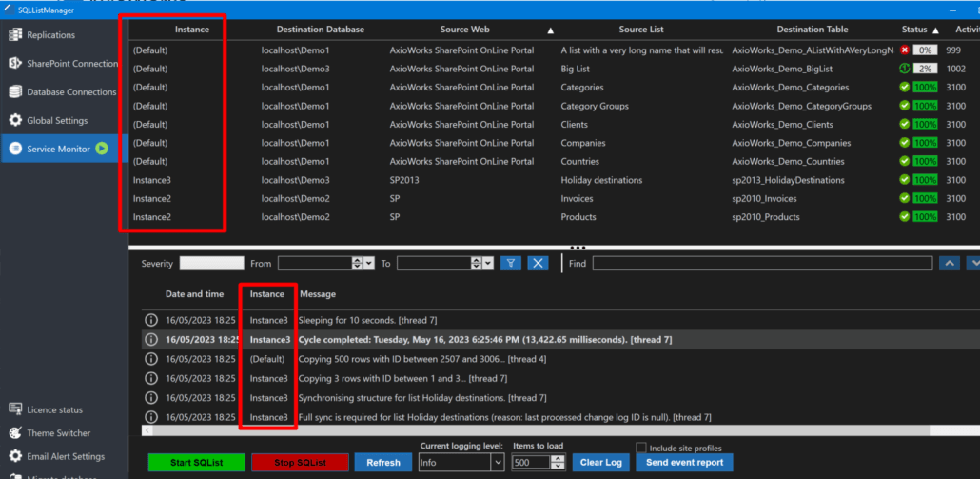This screenshot has height=479, width=980.
Task: Open SharePoint Connections in sidebar
Action: 72,64
